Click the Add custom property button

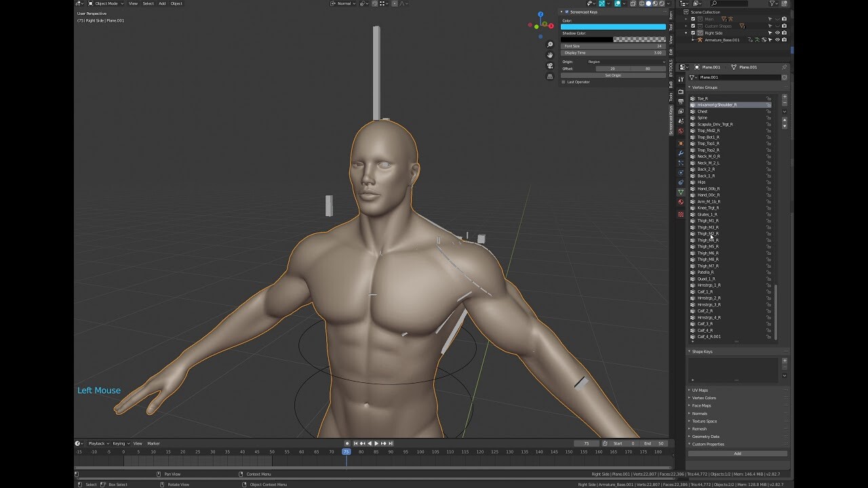coord(738,453)
